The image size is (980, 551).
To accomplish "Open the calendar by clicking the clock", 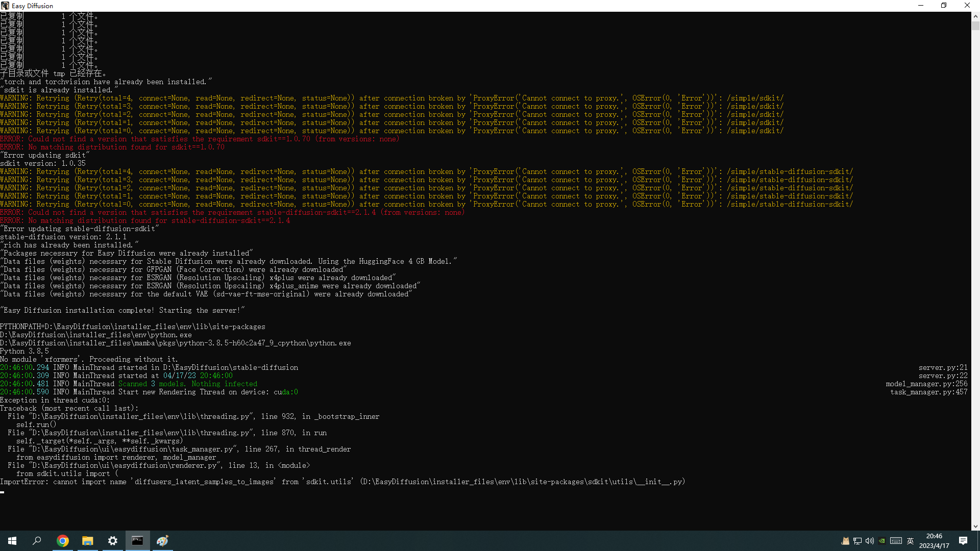I will click(x=934, y=541).
